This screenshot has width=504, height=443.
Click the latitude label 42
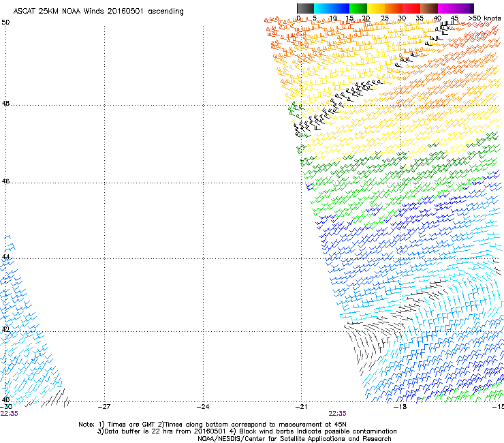[5, 329]
